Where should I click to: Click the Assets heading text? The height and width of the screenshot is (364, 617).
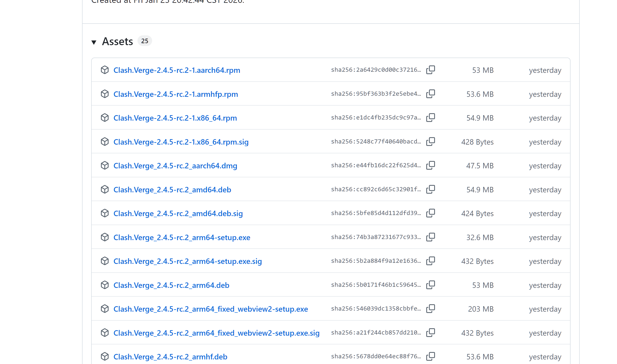tap(117, 41)
